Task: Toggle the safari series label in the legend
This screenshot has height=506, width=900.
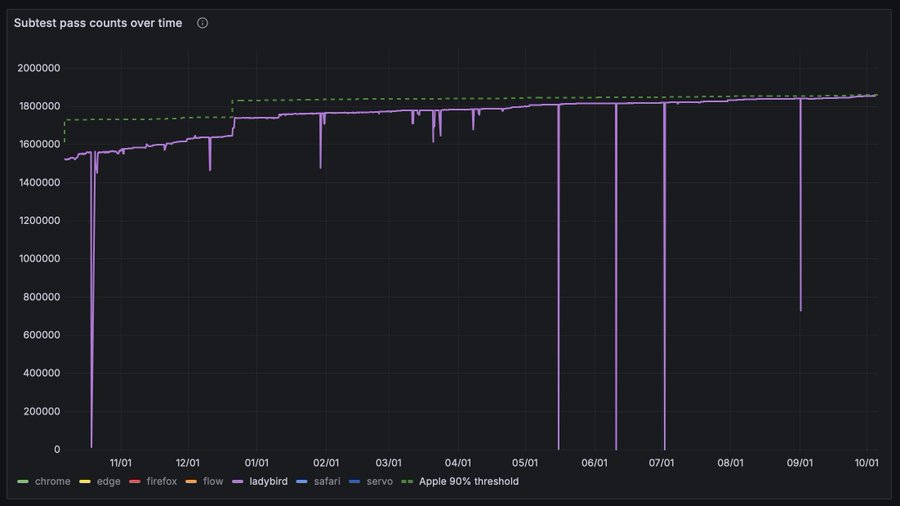Action: click(327, 481)
